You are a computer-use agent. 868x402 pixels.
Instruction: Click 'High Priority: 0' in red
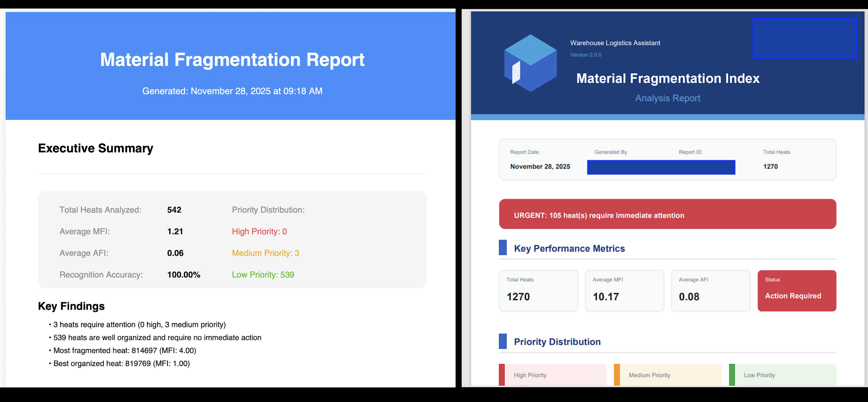click(259, 231)
